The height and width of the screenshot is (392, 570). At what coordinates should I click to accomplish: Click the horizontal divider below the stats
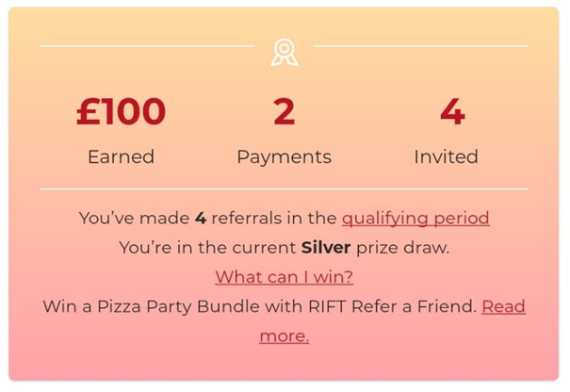(284, 189)
